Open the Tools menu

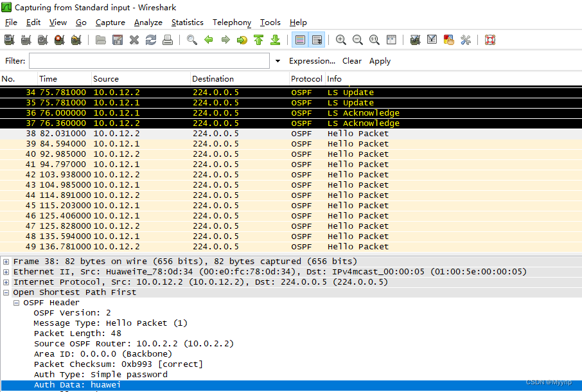point(270,22)
